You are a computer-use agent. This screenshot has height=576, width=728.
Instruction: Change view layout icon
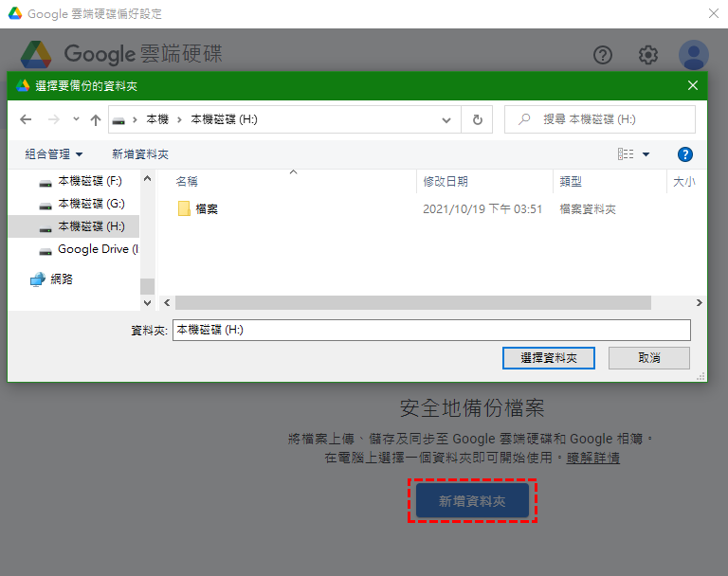point(626,154)
